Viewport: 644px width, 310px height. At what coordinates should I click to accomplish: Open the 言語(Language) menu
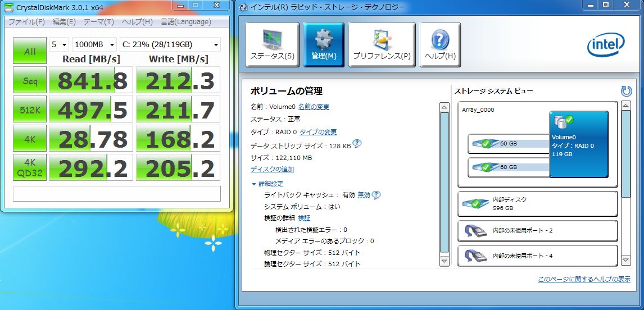point(185,22)
